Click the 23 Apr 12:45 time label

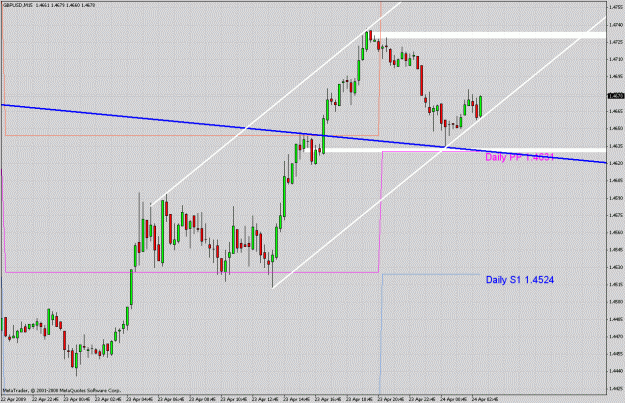[265, 399]
